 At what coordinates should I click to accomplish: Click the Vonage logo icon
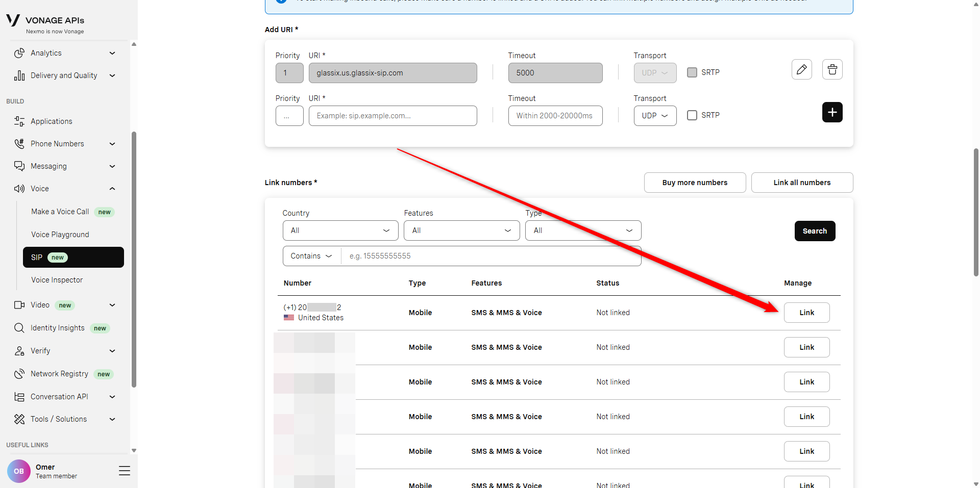pyautogui.click(x=13, y=20)
